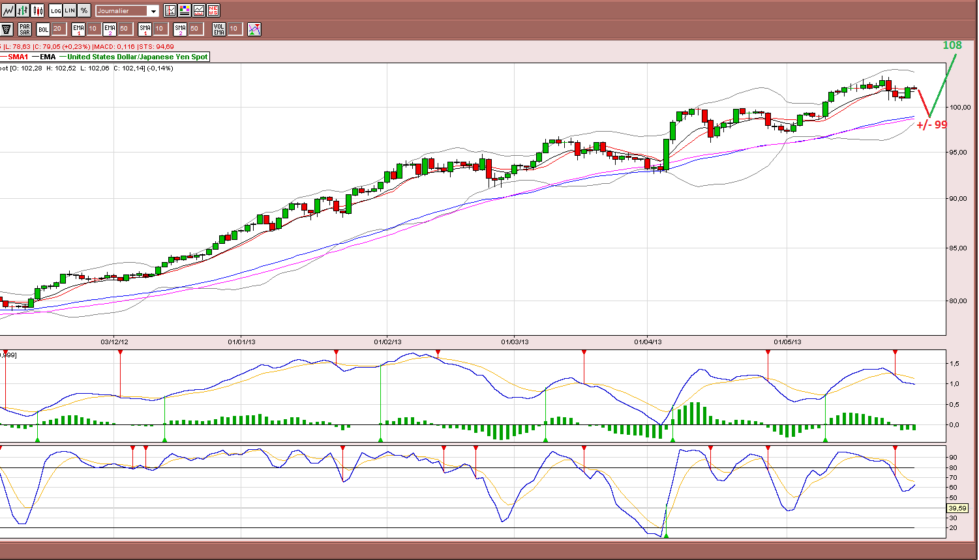This screenshot has width=979, height=560.
Task: Toggle the LOG scale button
Action: [x=56, y=10]
